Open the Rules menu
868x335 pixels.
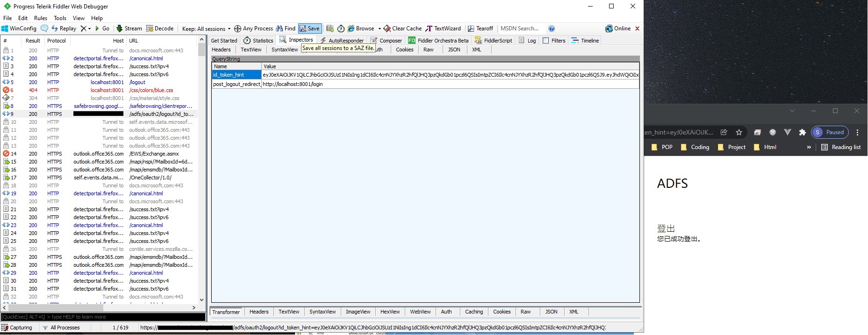(41, 18)
